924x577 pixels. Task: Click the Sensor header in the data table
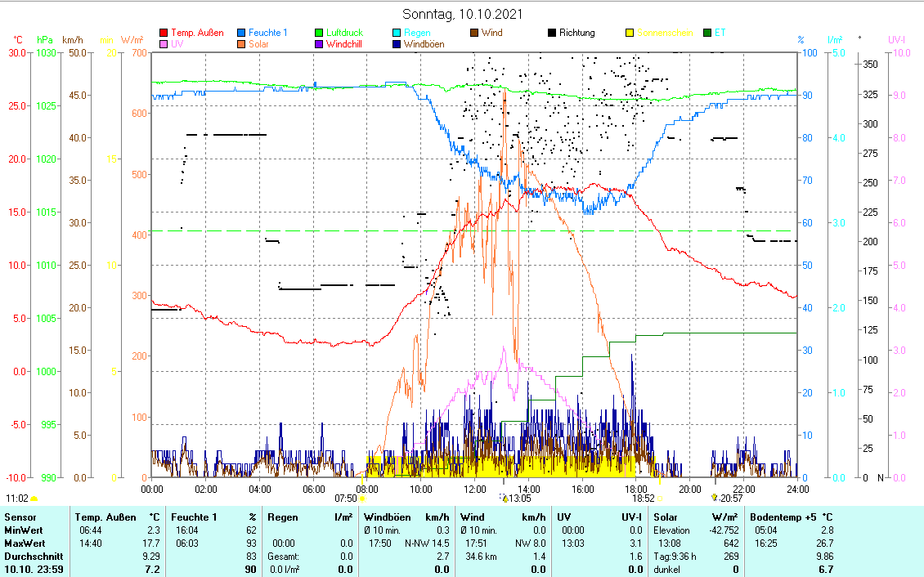(x=20, y=517)
